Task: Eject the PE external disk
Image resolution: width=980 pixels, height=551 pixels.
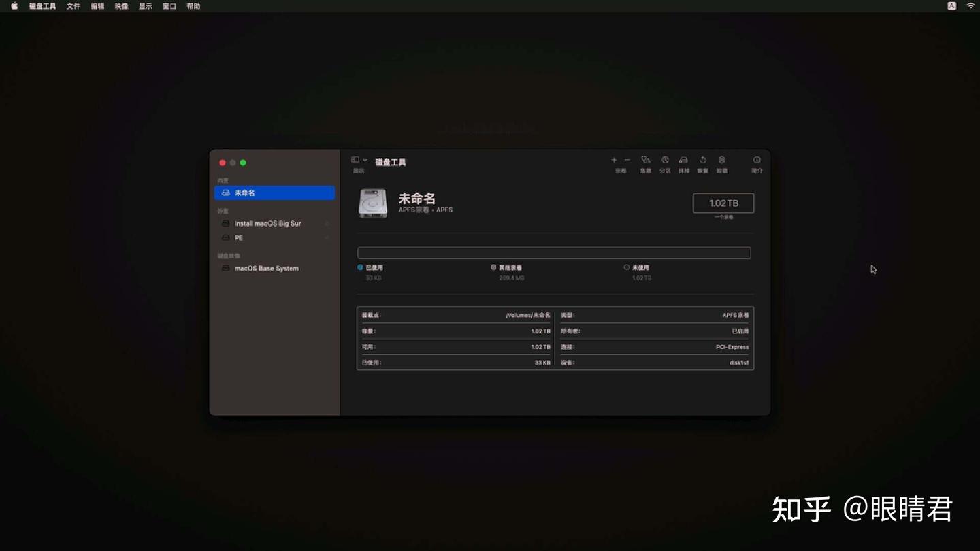Action: [x=327, y=237]
